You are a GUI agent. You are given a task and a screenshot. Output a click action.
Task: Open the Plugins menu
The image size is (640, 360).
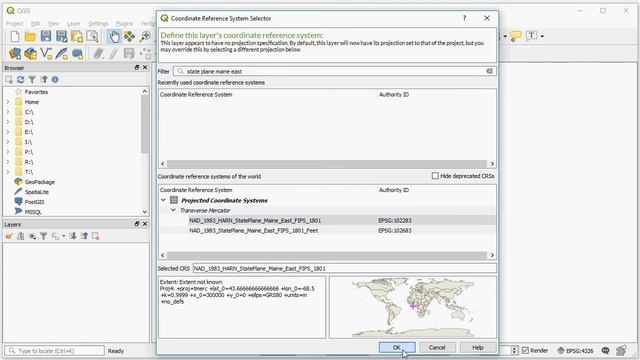tap(124, 24)
